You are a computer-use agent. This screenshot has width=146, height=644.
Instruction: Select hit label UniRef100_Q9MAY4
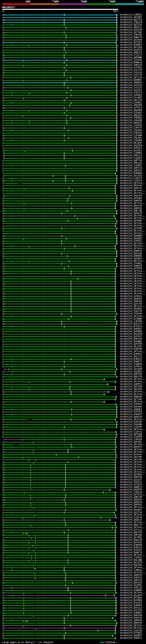point(131,251)
